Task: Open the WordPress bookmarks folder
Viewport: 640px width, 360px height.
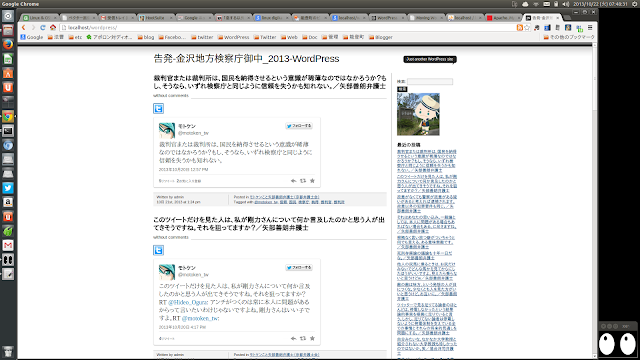Action: point(233,37)
